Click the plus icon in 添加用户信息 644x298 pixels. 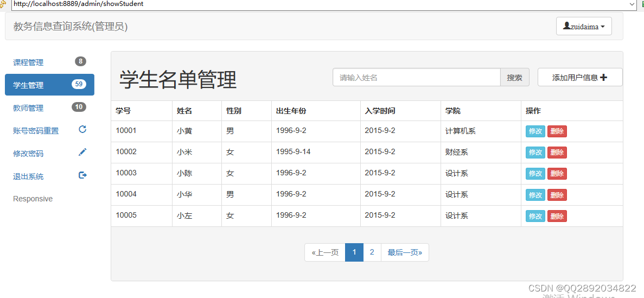[604, 78]
